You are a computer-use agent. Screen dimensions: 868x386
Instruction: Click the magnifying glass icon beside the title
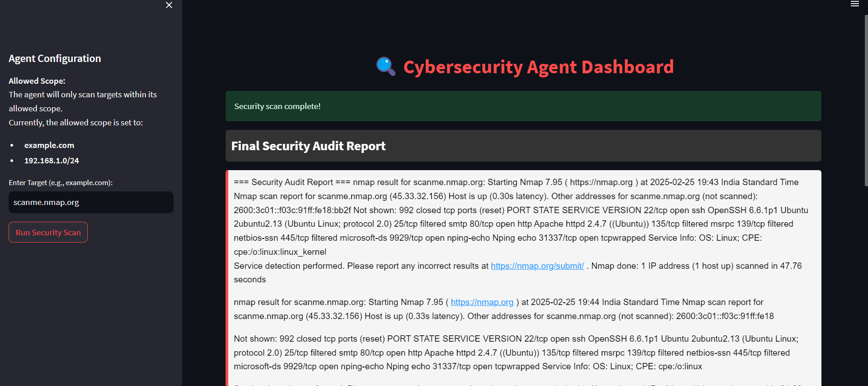click(386, 67)
